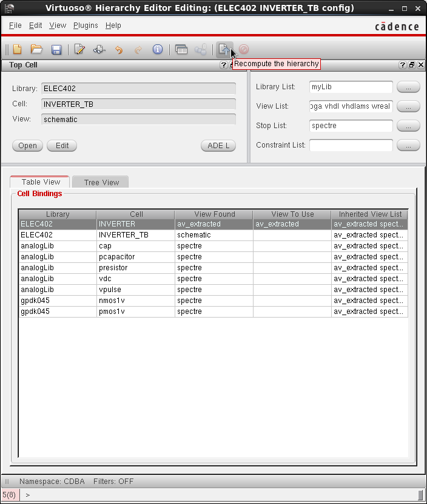Image resolution: width=427 pixels, height=504 pixels.
Task: Click the View To Use column header
Action: (292, 214)
